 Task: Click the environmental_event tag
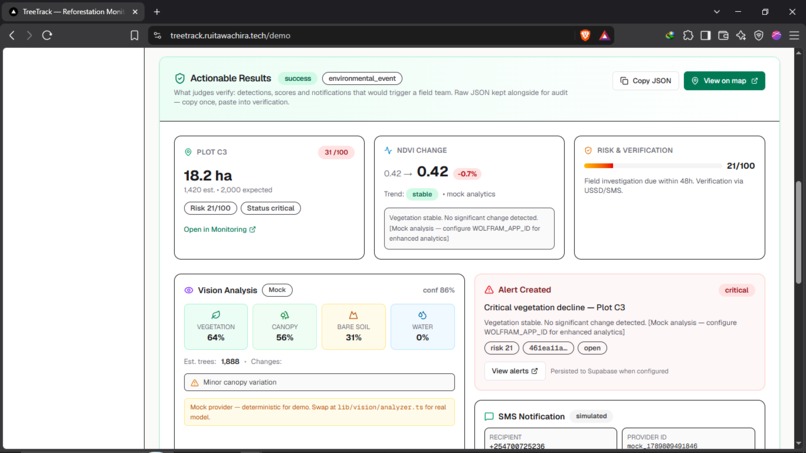362,78
